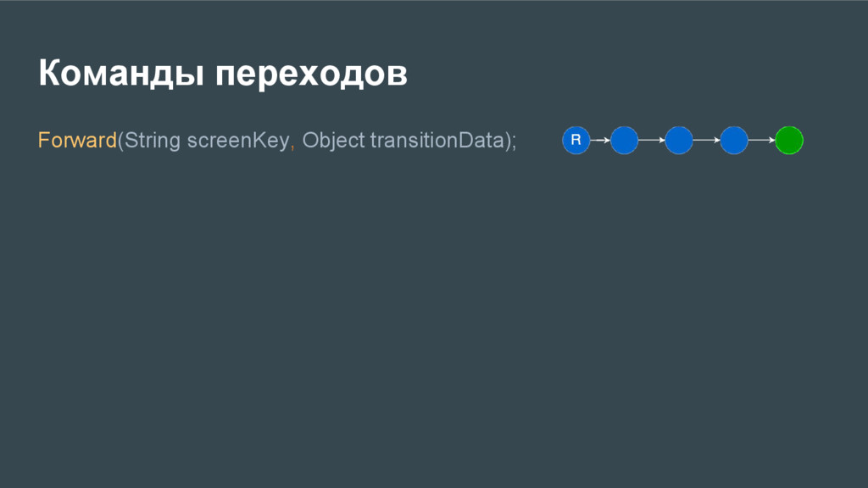Click the screenKey parameter name
The height and width of the screenshot is (488, 868).
238,141
